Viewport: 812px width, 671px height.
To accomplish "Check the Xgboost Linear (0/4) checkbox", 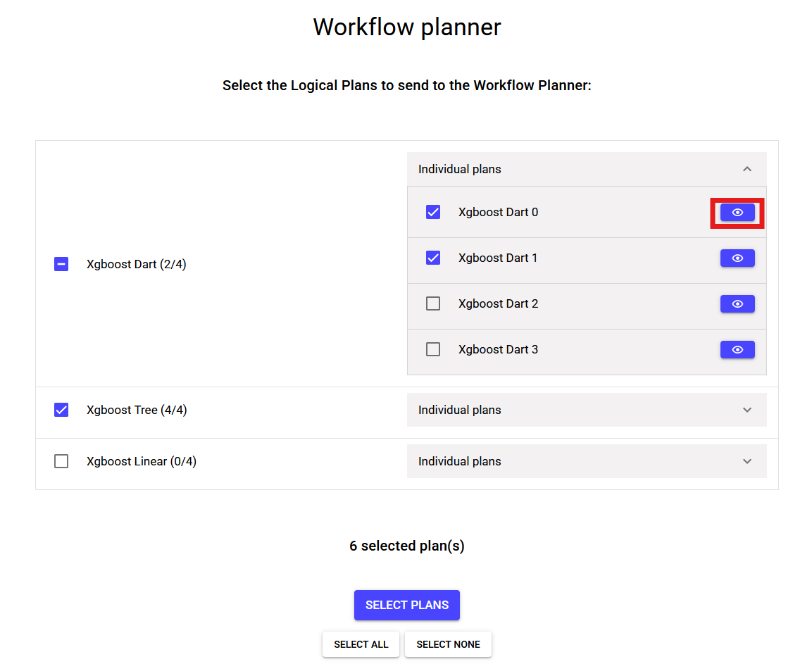I will (x=61, y=460).
